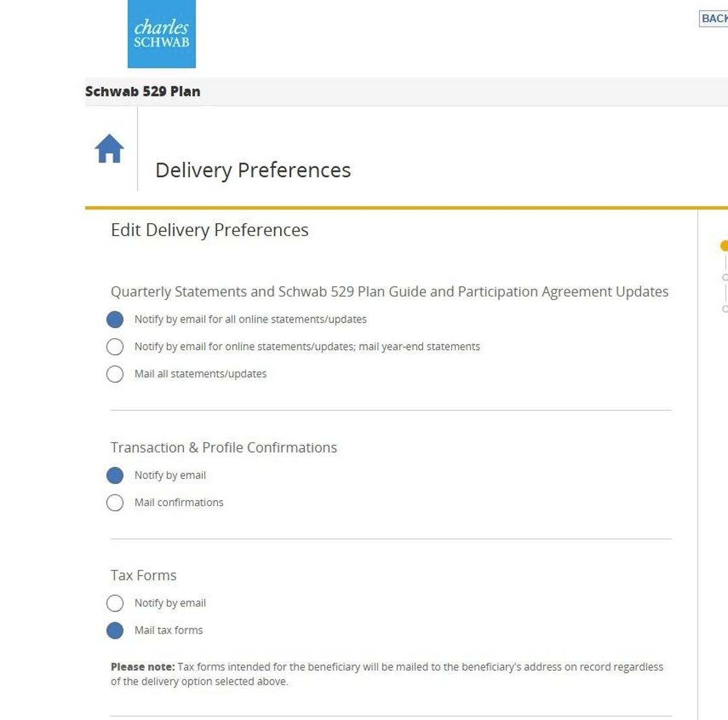
Task: Select Mail all statements/updates option
Action: 115,374
